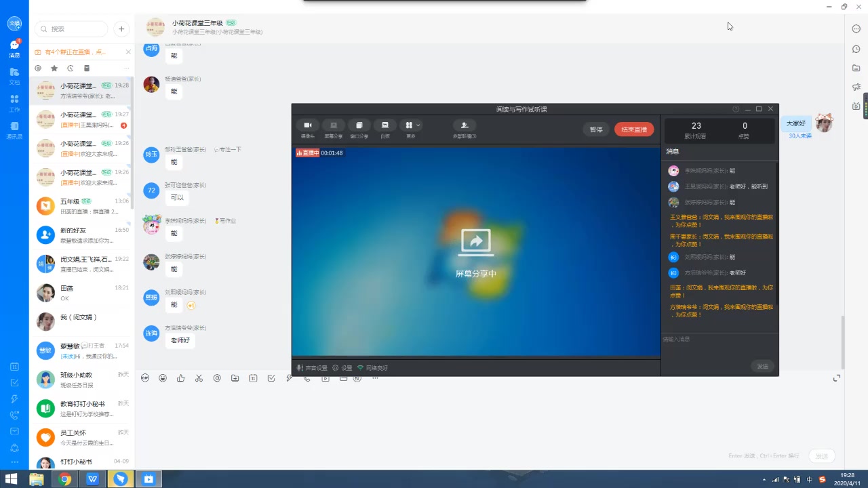The width and height of the screenshot is (868, 488).
Task: Open the 蒙慧敏 chat
Action: [x=82, y=350]
